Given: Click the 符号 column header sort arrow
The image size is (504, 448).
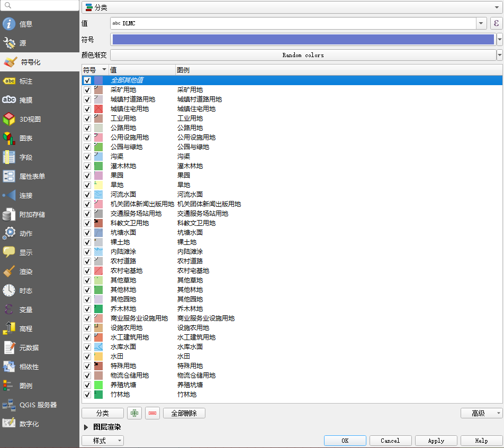Looking at the screenshot, I should [x=104, y=69].
